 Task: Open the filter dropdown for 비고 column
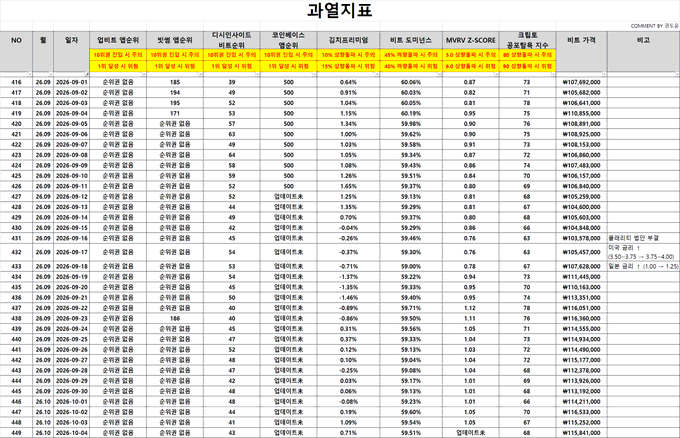(x=677, y=74)
